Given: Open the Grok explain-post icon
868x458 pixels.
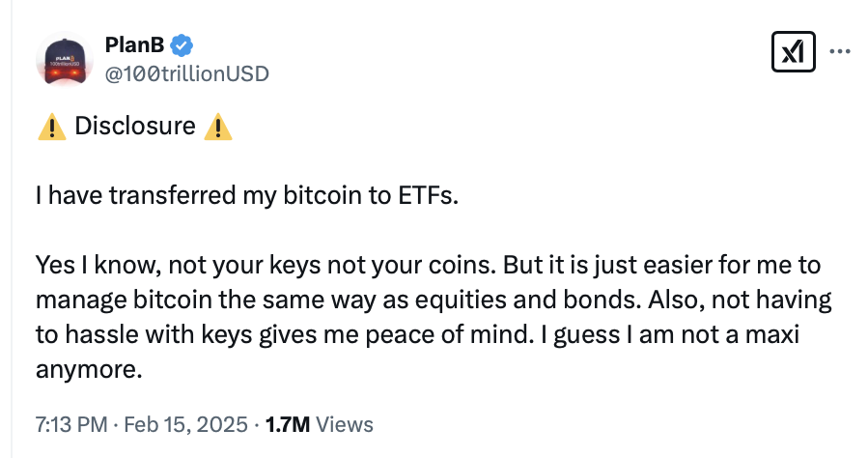Looking at the screenshot, I should click(795, 51).
